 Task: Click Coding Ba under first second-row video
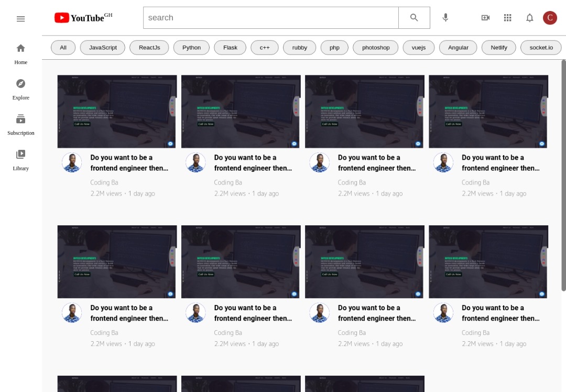click(104, 333)
